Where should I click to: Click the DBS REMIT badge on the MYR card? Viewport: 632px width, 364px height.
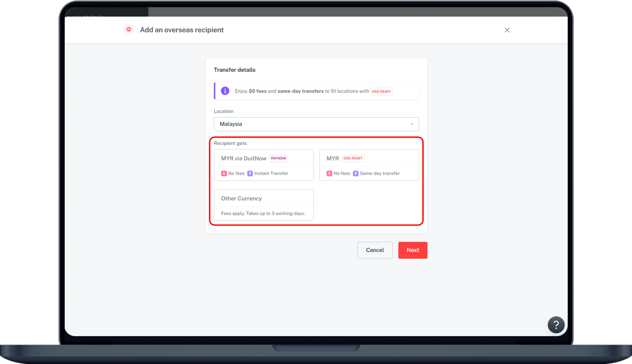click(x=353, y=158)
